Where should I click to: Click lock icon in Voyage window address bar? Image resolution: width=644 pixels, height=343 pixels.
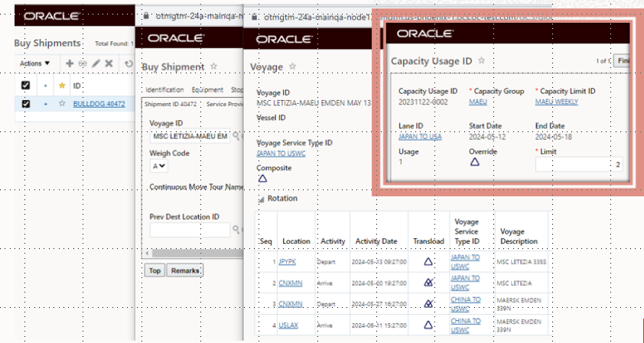(x=254, y=18)
